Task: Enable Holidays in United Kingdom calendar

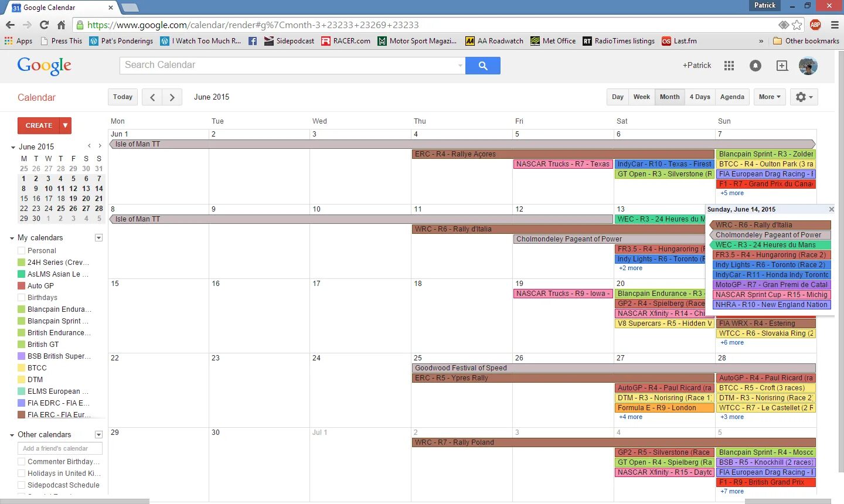Action: [x=22, y=473]
